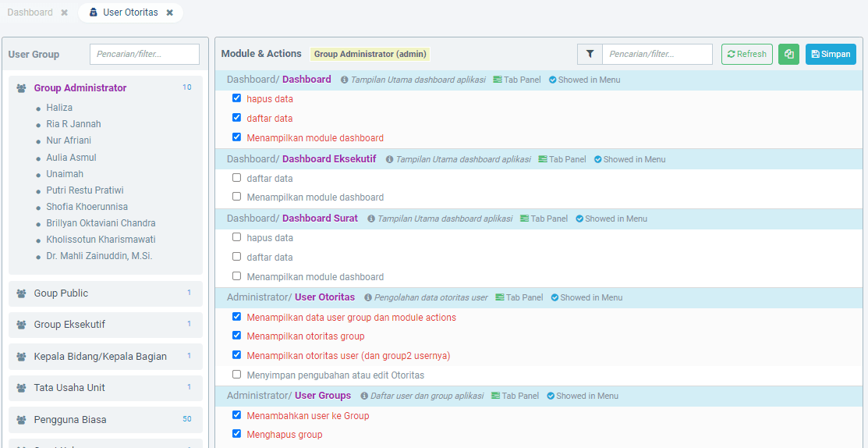Click Tab Panel icon in Dashboard Surat header

coord(524,219)
